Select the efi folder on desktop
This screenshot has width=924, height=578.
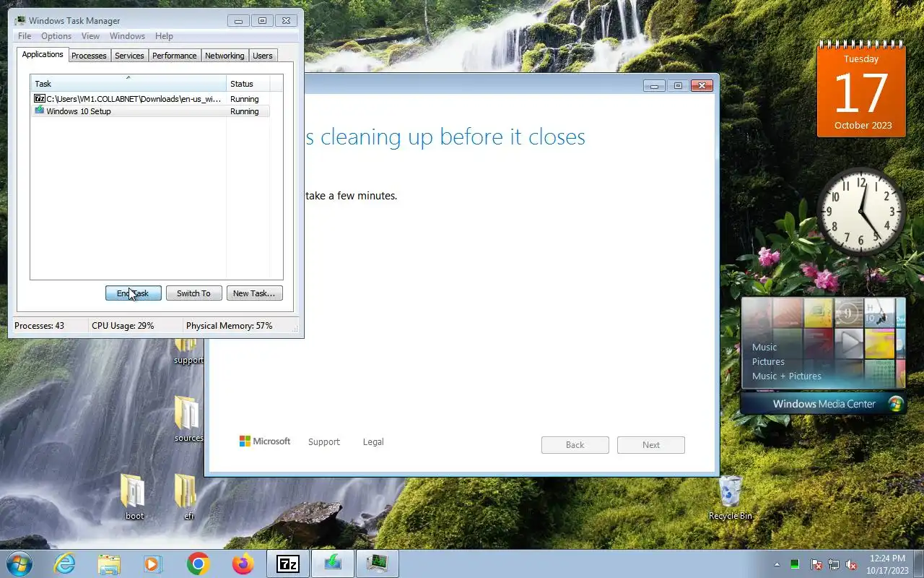[188, 497]
